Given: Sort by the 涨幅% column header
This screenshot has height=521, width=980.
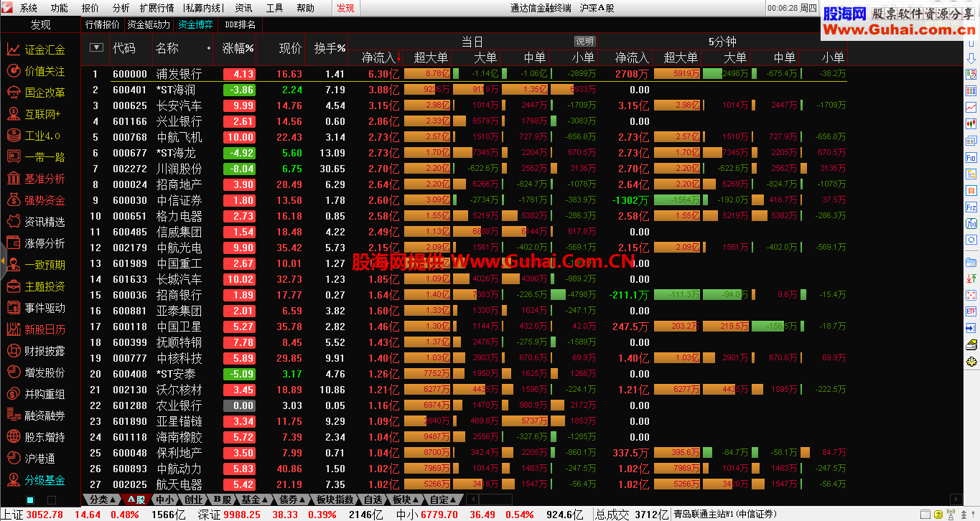Looking at the screenshot, I should click(238, 48).
